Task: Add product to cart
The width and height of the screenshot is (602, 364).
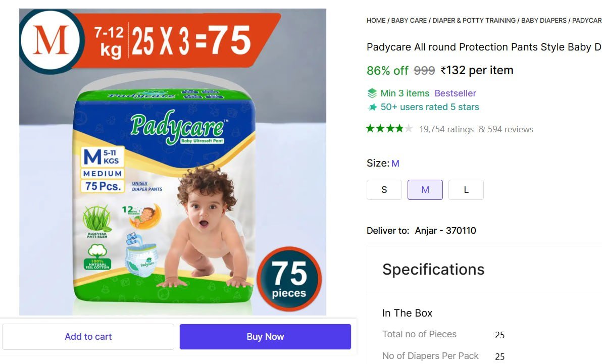Action: pyautogui.click(x=88, y=337)
